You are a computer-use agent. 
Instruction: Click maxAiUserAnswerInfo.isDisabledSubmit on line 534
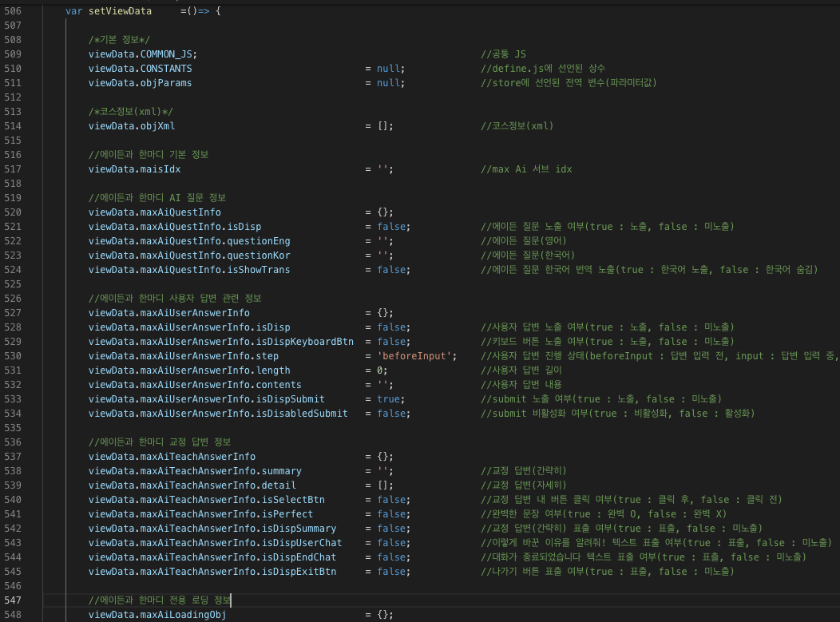click(244, 414)
